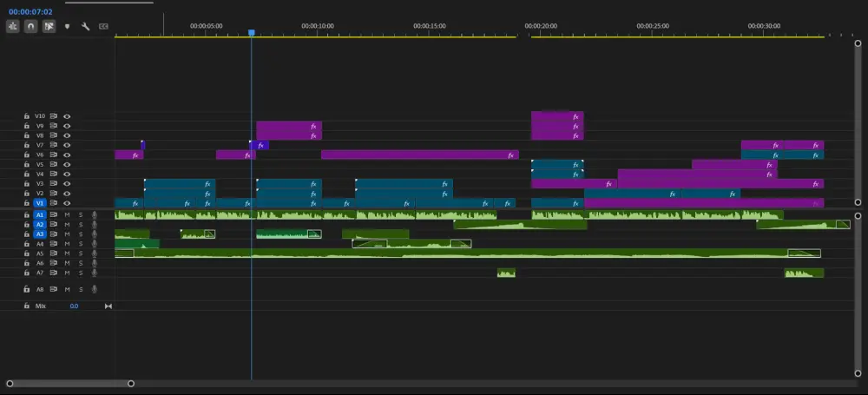Click the left handle of horizontal zoom bar
The image size is (868, 395).
(x=10, y=384)
